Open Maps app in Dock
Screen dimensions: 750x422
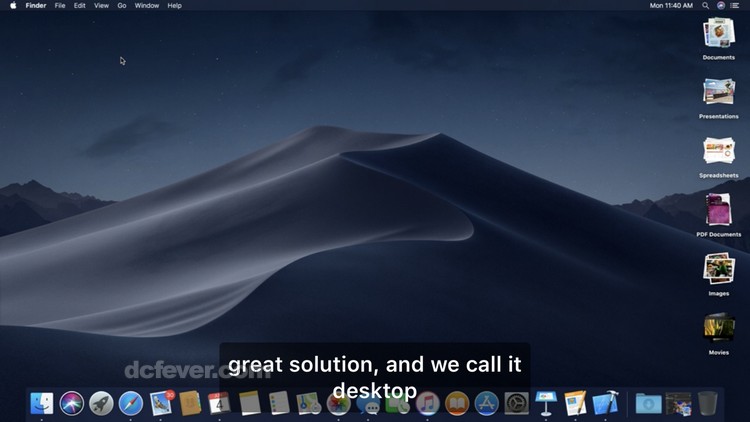pyautogui.click(x=309, y=403)
